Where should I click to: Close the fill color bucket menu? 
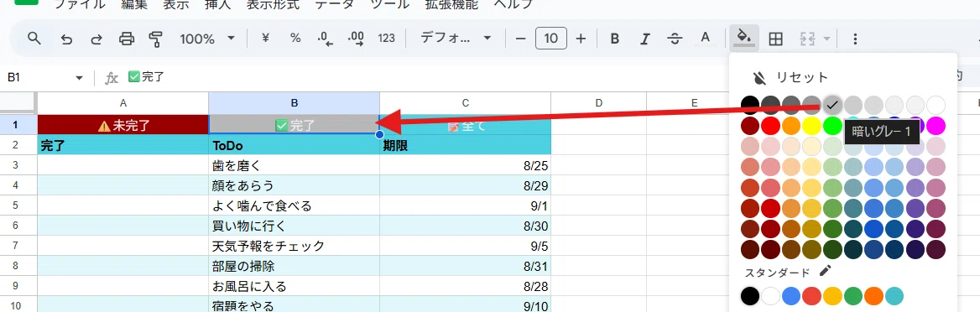(743, 38)
